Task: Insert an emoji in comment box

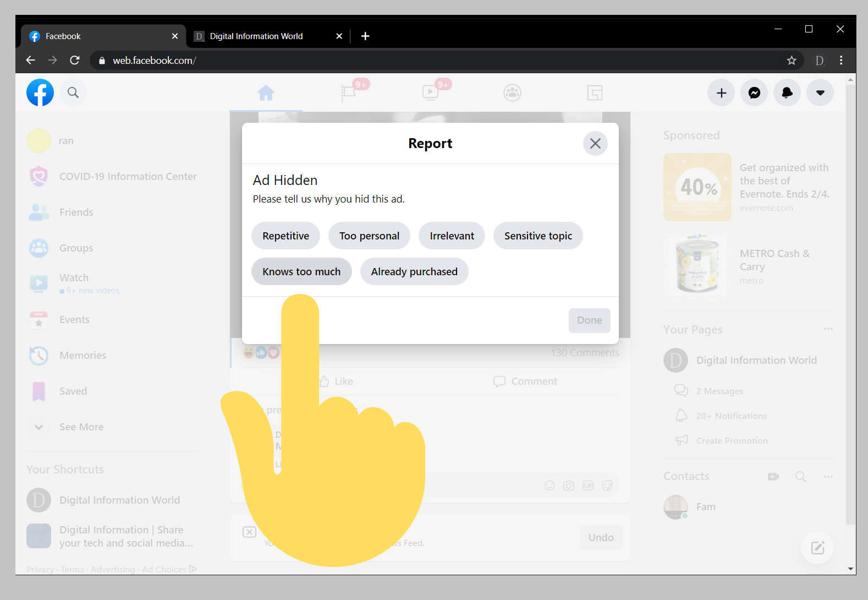Action: (x=550, y=486)
